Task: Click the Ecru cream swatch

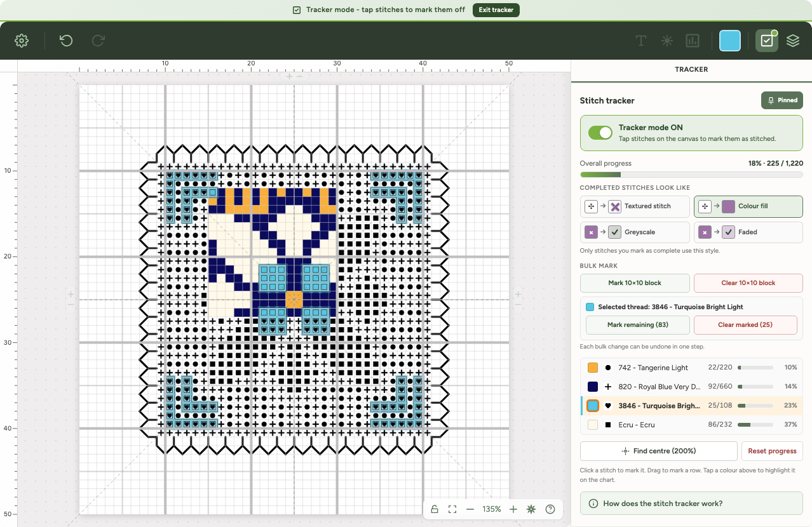Action: pos(593,425)
